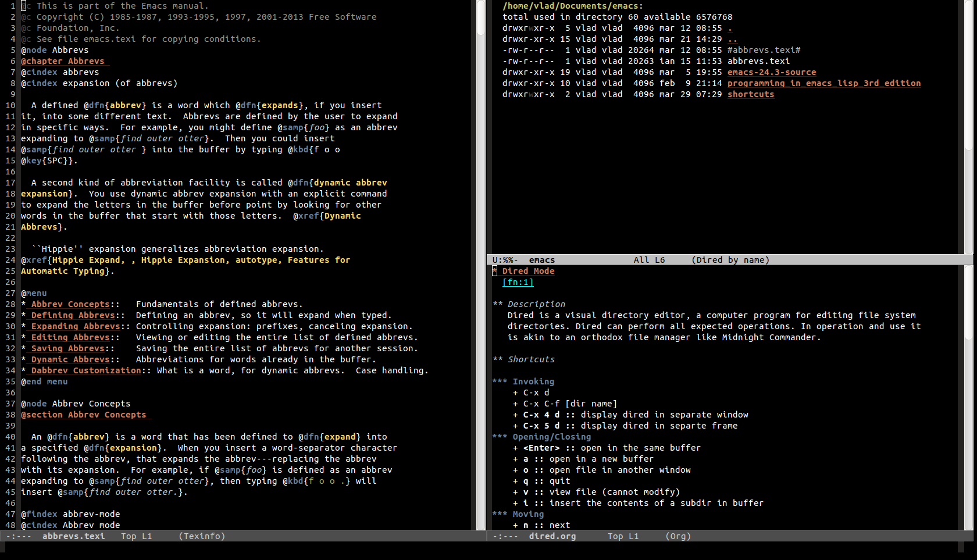Click the @menu line

tap(34, 293)
